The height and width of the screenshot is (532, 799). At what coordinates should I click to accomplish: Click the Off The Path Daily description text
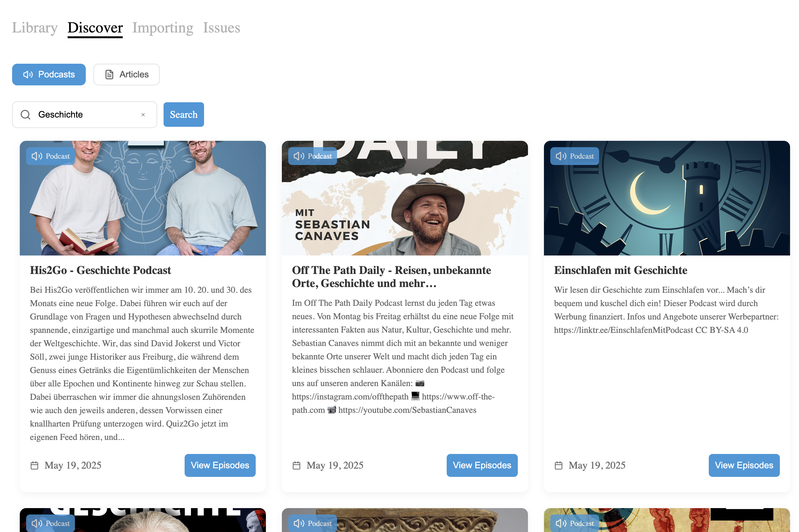click(x=403, y=356)
